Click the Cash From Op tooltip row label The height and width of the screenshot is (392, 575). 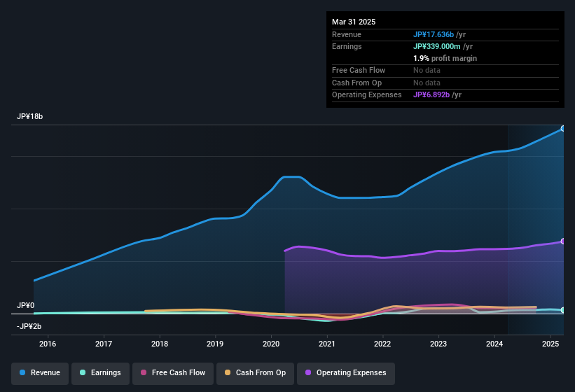pos(356,83)
